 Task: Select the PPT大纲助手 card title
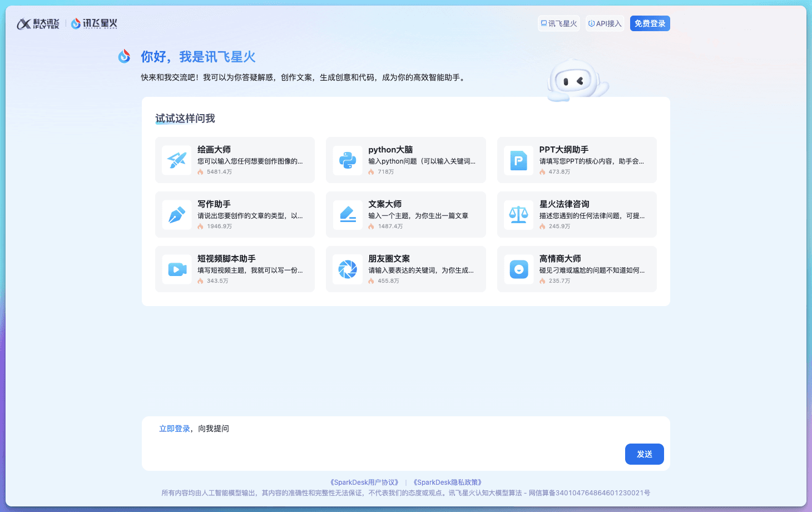(x=564, y=150)
